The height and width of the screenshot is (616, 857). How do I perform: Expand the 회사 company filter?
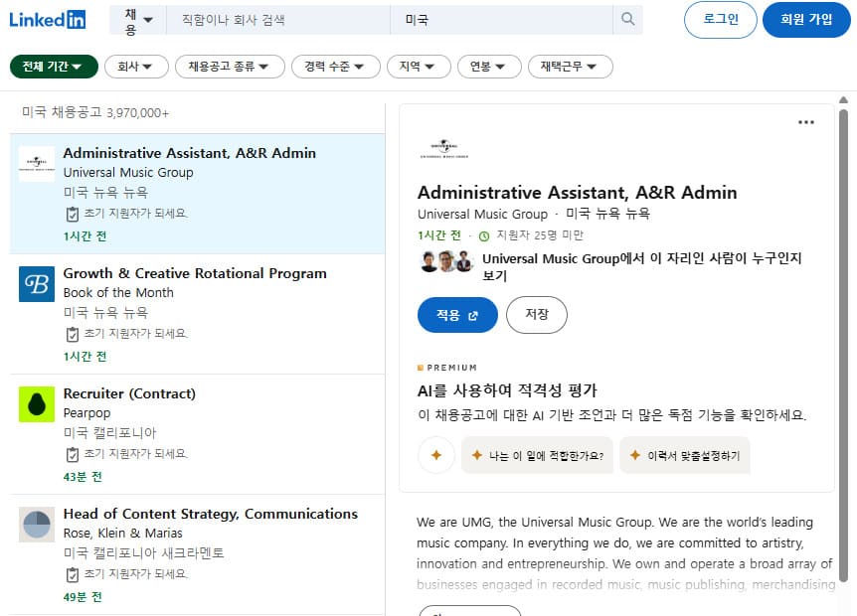(x=136, y=67)
